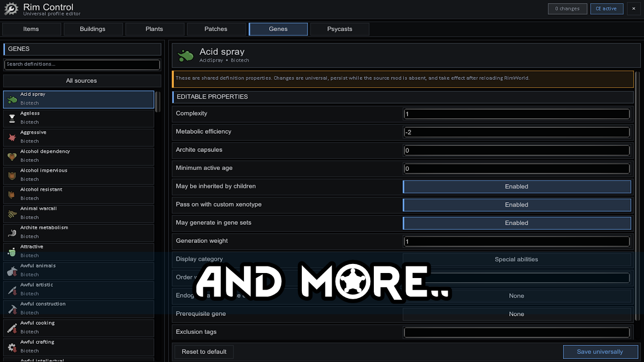Click the Awful crafting gene icon
Screen dimensions: 644x362
[x=12, y=347]
